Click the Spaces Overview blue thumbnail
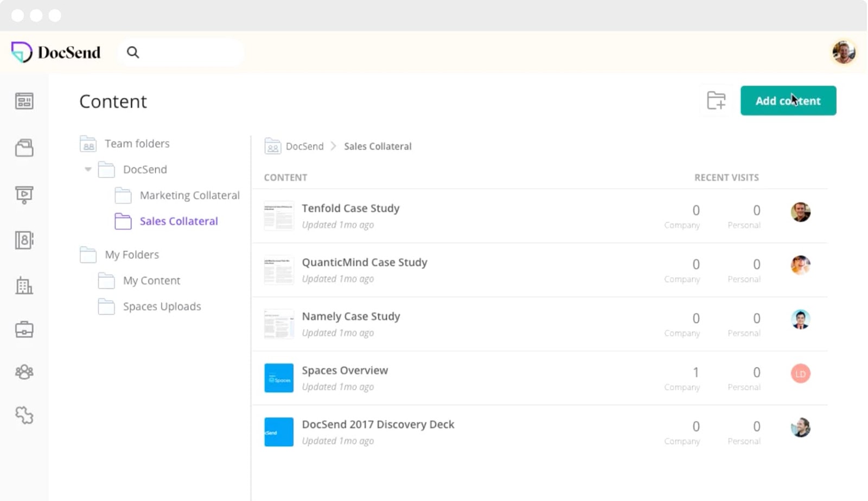Viewport: 868px width, 501px height. pyautogui.click(x=279, y=378)
